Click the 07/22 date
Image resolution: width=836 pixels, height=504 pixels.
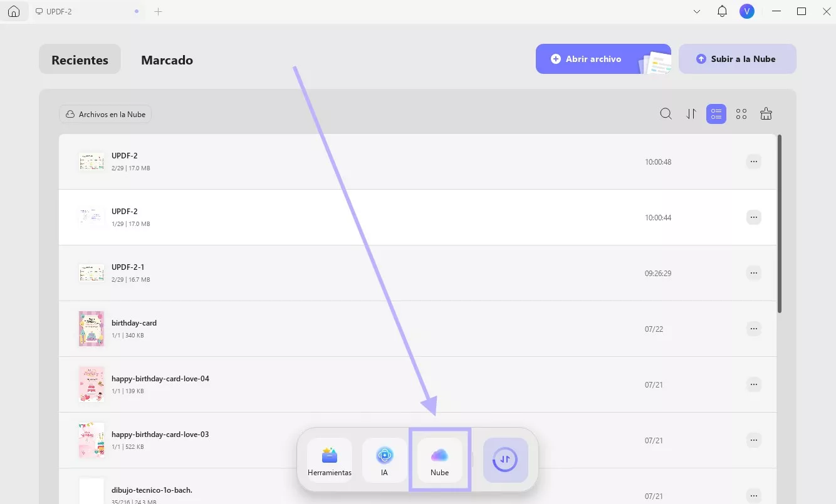point(654,329)
